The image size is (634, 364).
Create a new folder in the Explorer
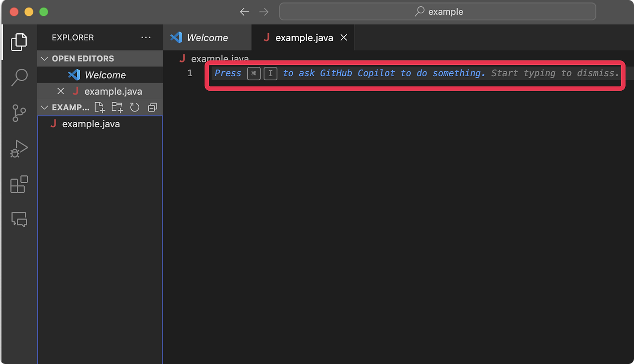point(117,107)
